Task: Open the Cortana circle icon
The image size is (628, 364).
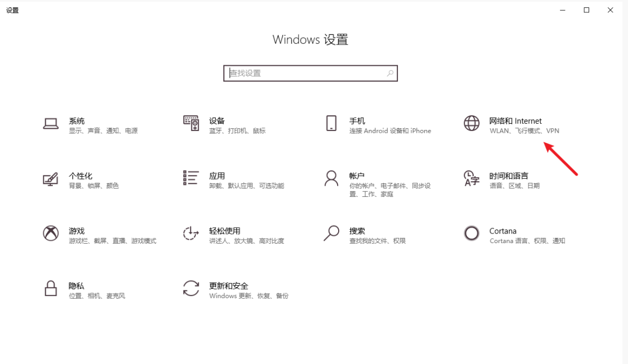Action: [x=472, y=233]
